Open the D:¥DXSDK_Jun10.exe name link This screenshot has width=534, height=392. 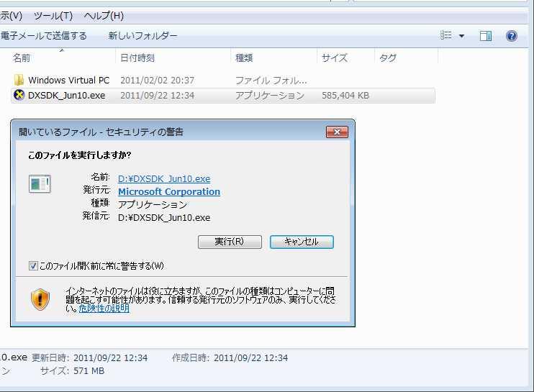[x=164, y=178]
